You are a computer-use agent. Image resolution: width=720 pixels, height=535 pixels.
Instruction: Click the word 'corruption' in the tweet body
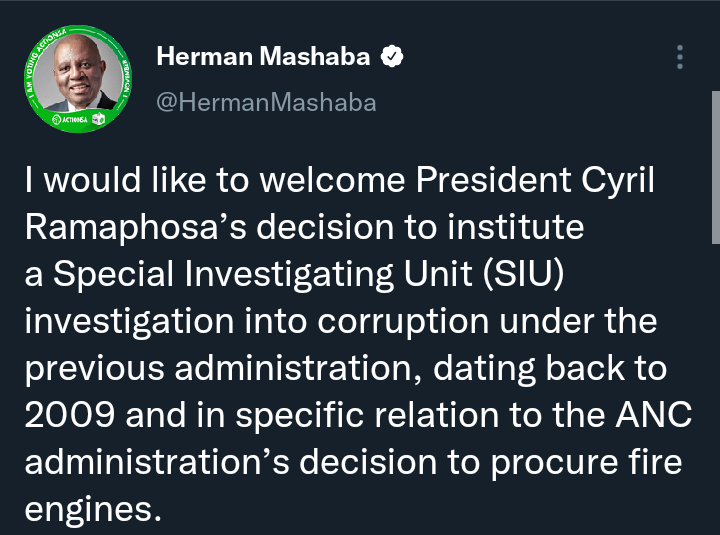point(403,321)
